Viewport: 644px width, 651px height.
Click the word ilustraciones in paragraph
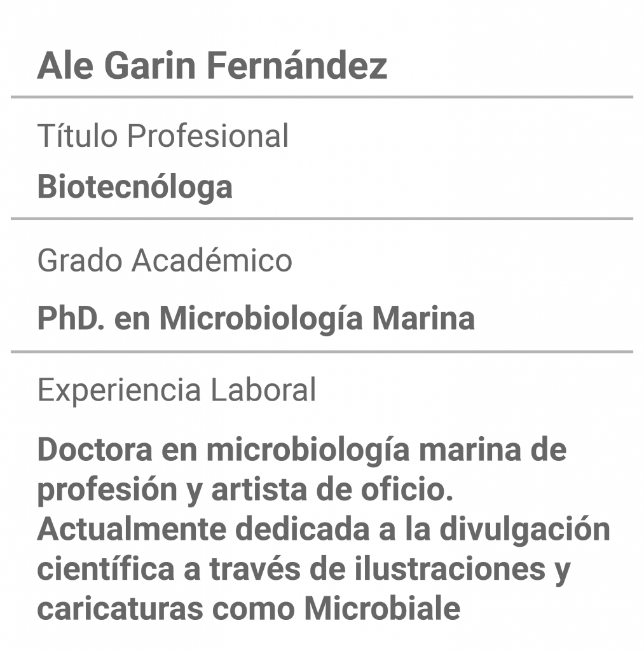(x=449, y=569)
